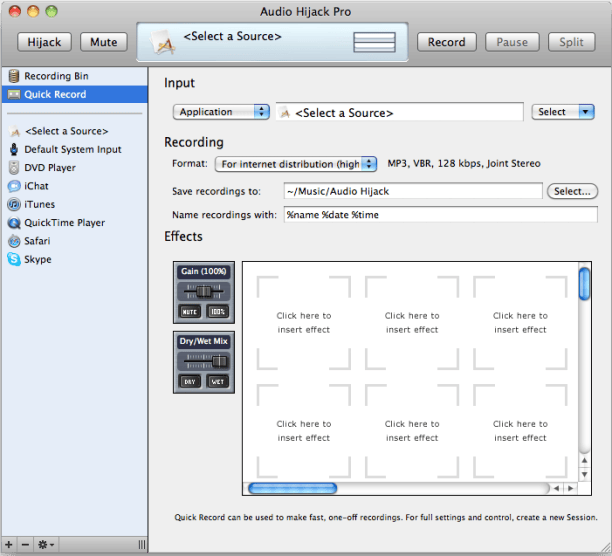Viewport: 612px width, 556px height.
Task: Click the Name recordings with field
Action: click(440, 215)
